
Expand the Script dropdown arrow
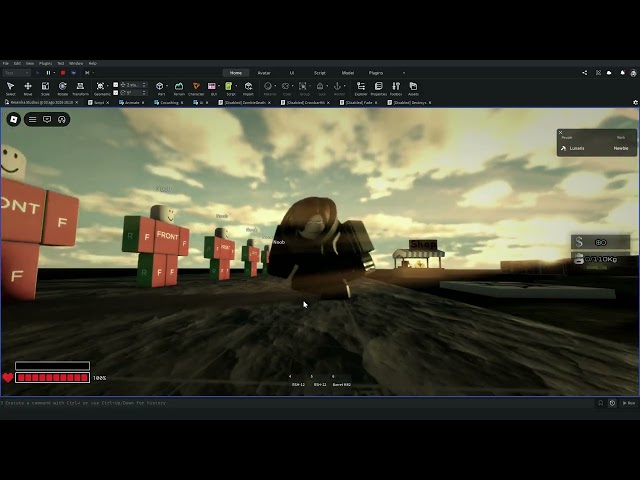click(x=236, y=86)
